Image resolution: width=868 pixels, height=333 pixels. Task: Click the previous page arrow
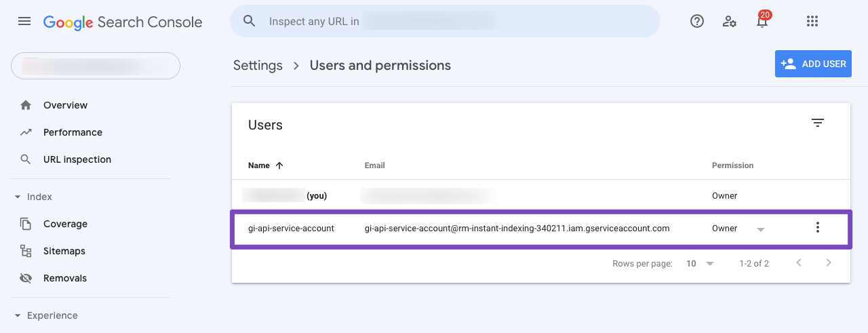click(799, 263)
